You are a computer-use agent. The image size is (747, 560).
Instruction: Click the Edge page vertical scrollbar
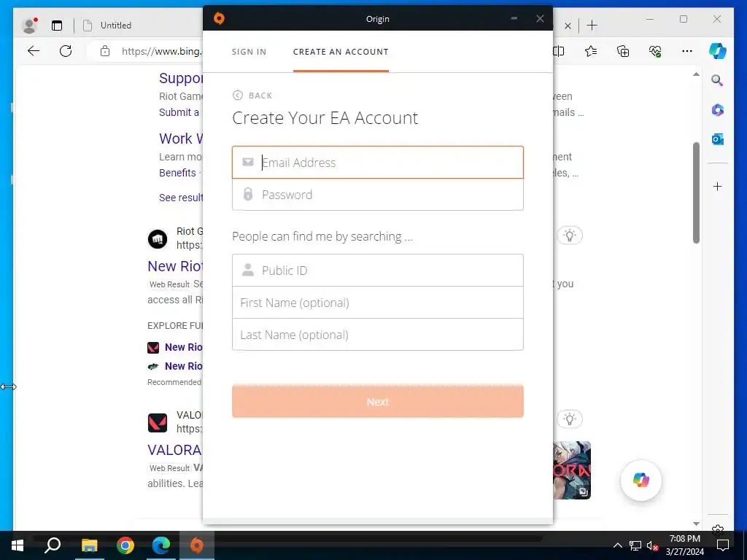[696, 192]
